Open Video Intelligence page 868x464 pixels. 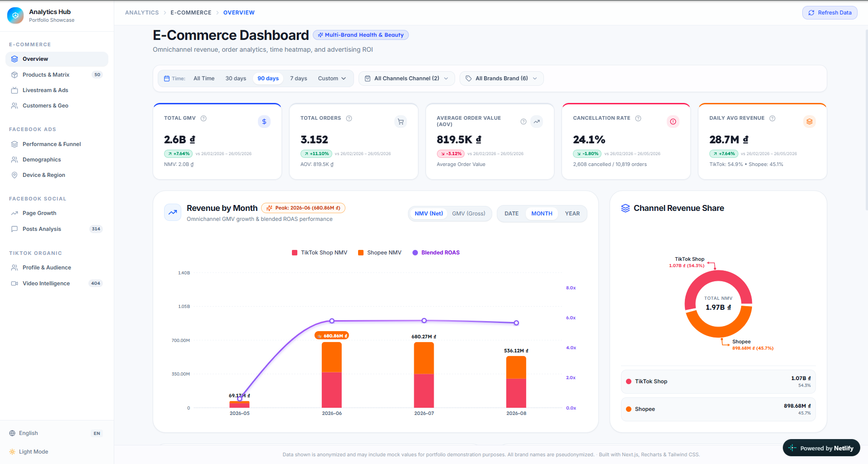pos(57,283)
